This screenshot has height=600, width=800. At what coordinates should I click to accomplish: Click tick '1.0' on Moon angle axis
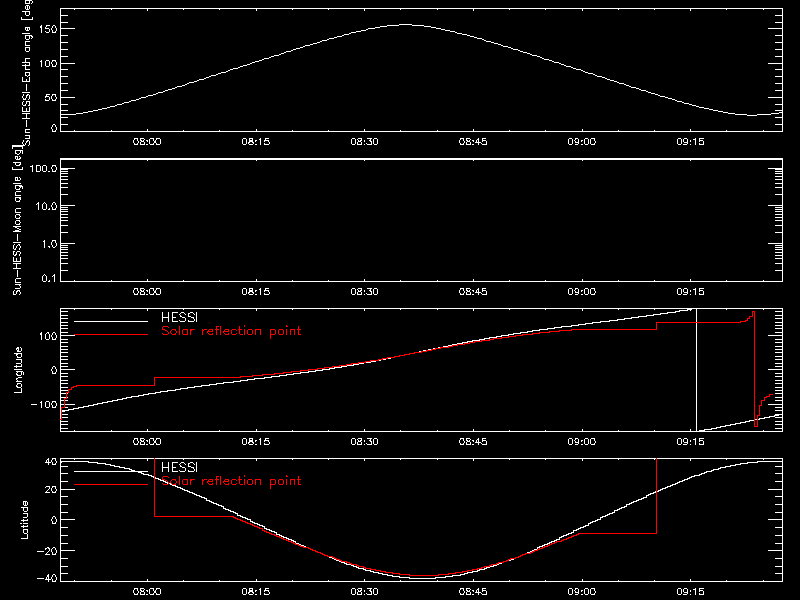[x=49, y=244]
